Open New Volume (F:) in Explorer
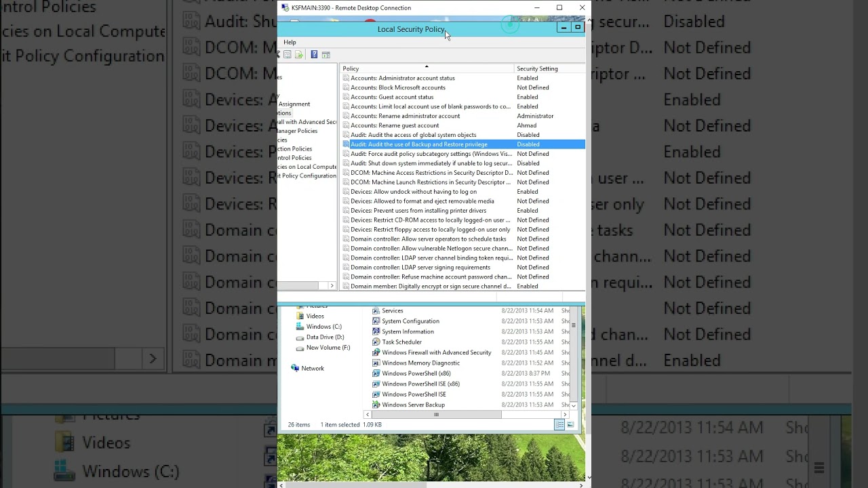This screenshot has width=868, height=488. 323,348
